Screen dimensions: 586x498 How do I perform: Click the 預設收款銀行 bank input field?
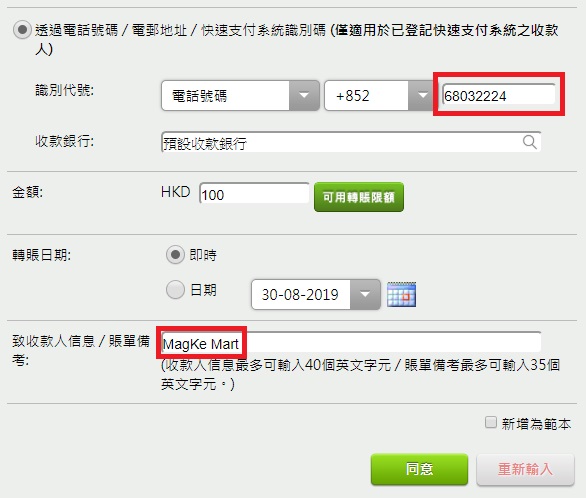pyautogui.click(x=351, y=142)
